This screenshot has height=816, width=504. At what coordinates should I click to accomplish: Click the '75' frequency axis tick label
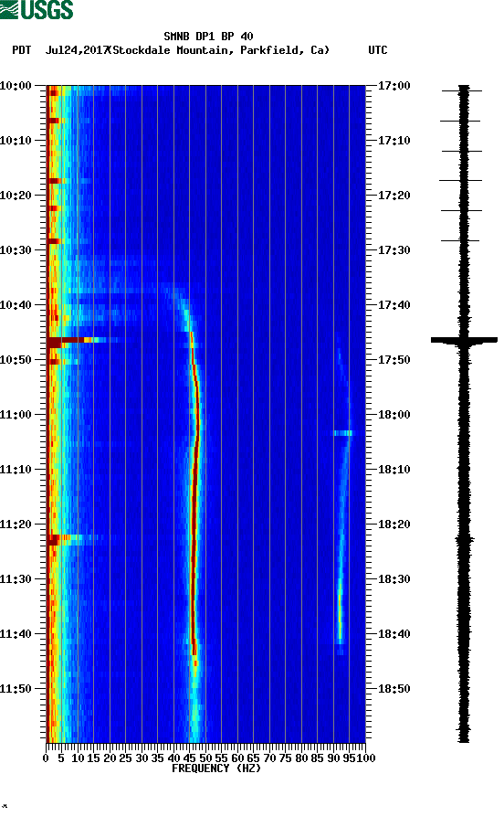pyautogui.click(x=286, y=758)
